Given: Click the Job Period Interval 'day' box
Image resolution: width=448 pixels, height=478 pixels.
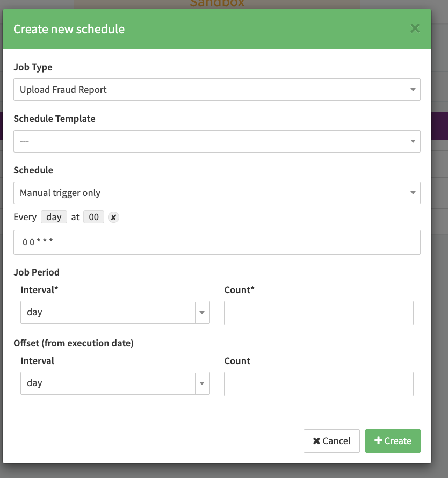Looking at the screenshot, I should click(x=107, y=312).
